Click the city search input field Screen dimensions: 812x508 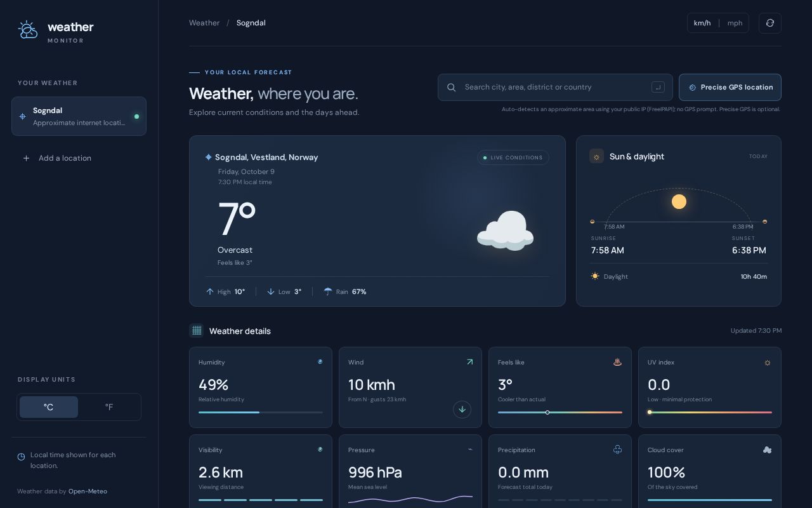(555, 88)
